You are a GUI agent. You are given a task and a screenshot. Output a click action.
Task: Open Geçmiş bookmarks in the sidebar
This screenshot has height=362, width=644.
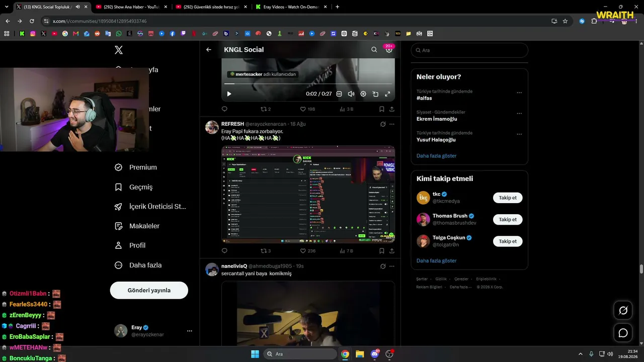coord(134,187)
